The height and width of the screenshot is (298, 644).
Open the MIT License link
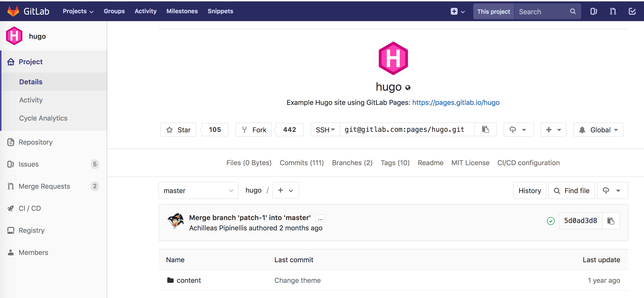coord(470,163)
